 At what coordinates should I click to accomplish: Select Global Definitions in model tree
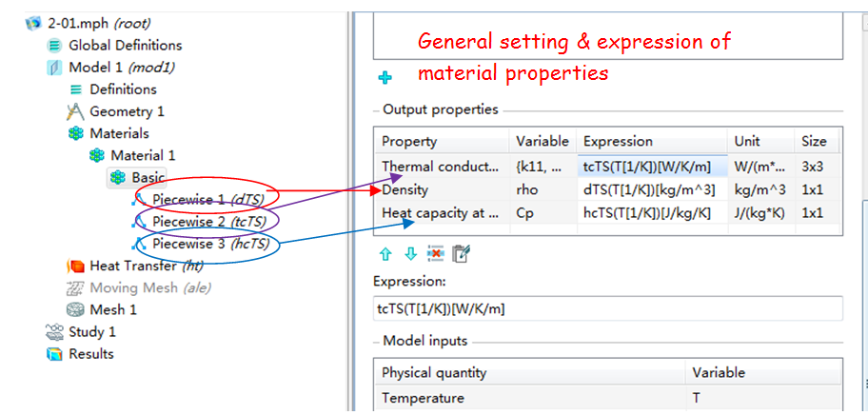click(x=125, y=45)
